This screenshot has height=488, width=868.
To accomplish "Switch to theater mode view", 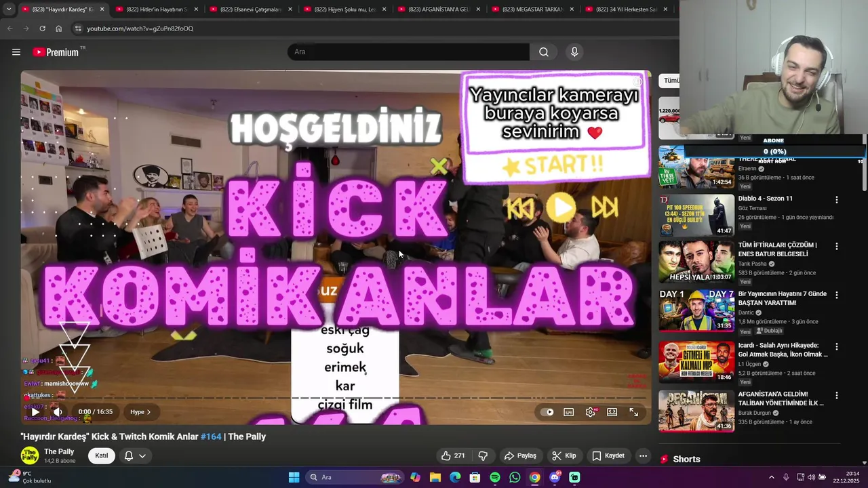I will coord(612,412).
